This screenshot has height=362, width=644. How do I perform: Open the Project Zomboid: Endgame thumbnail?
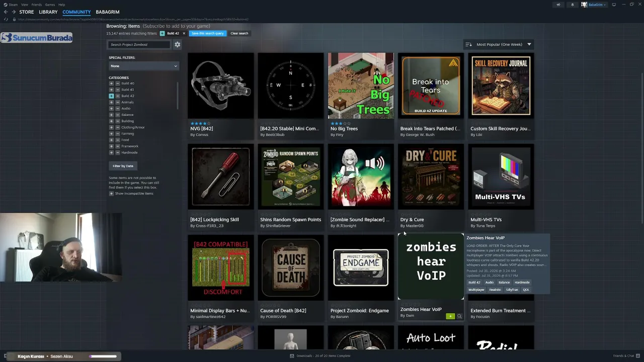(x=361, y=267)
